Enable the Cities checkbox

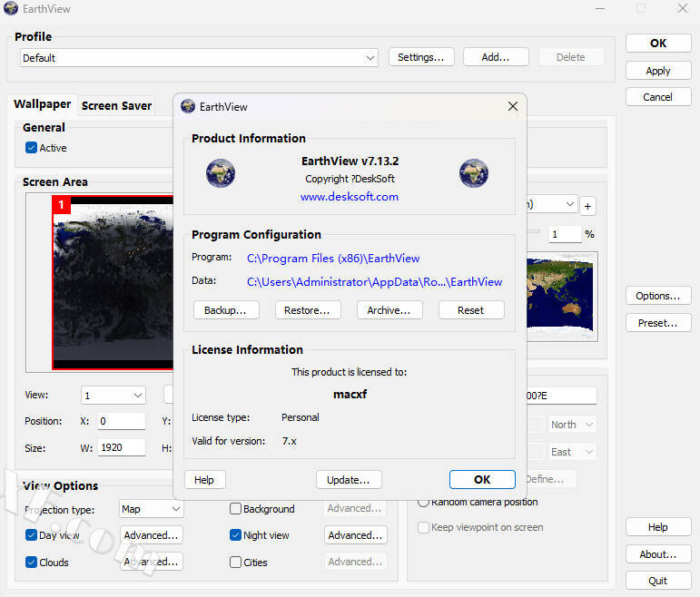coord(235,563)
